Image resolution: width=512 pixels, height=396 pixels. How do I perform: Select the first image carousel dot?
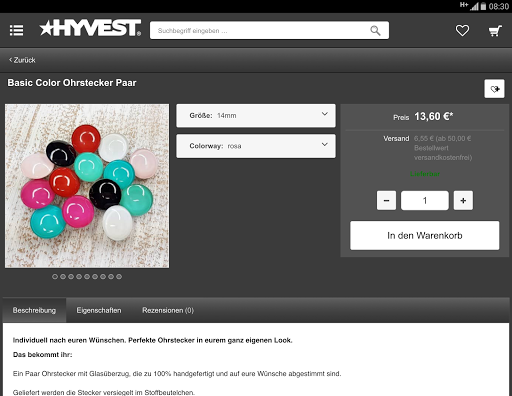coord(55,277)
